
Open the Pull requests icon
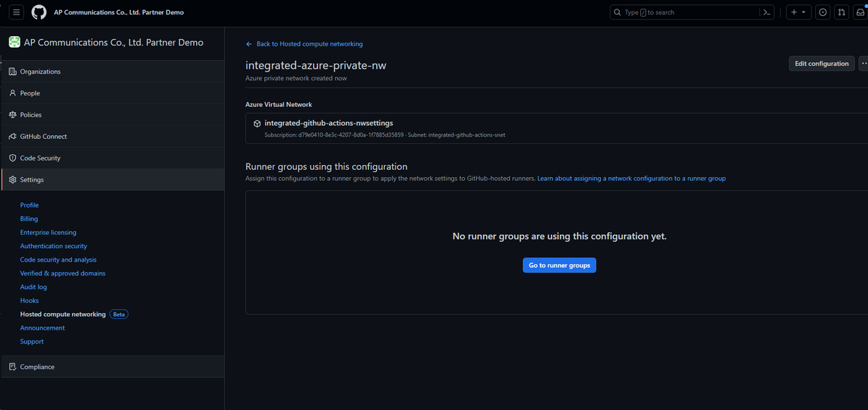coord(842,12)
